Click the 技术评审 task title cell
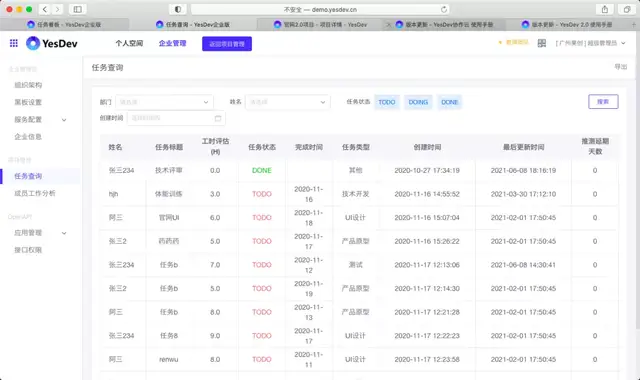The image size is (640, 380). (169, 170)
